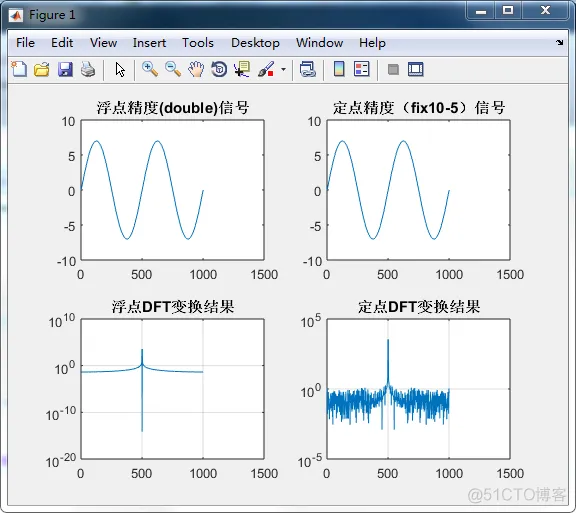Open the Edit menu
Image resolution: width=576 pixels, height=513 pixels.
[62, 43]
